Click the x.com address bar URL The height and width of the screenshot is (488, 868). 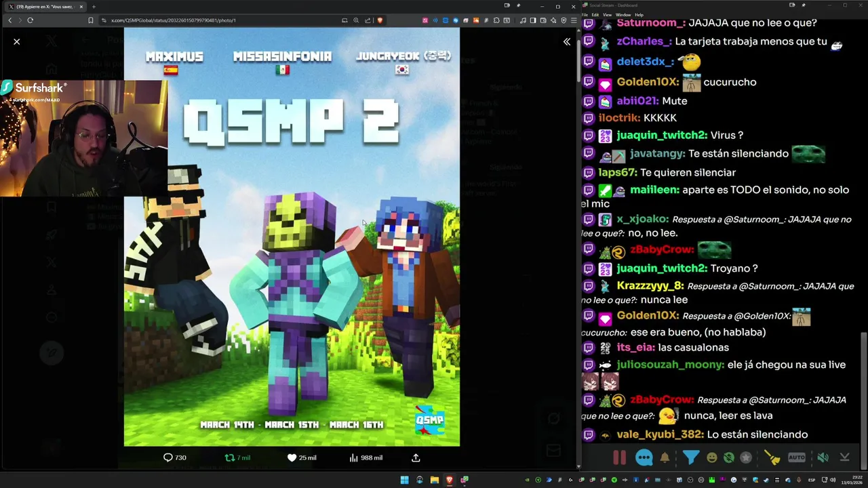tap(174, 20)
